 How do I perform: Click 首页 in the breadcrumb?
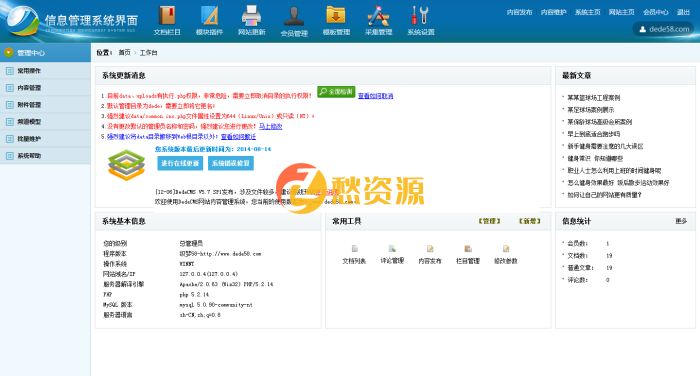(124, 53)
